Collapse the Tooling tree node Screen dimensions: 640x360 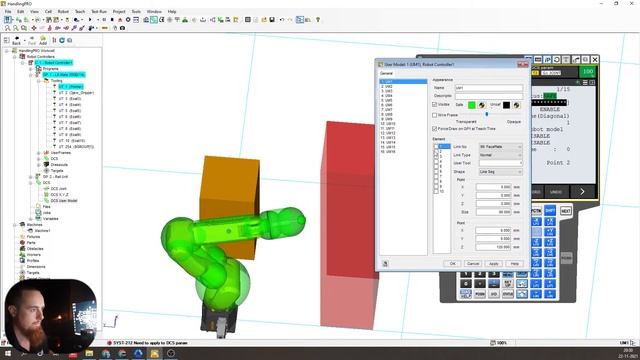pyautogui.click(x=39, y=81)
